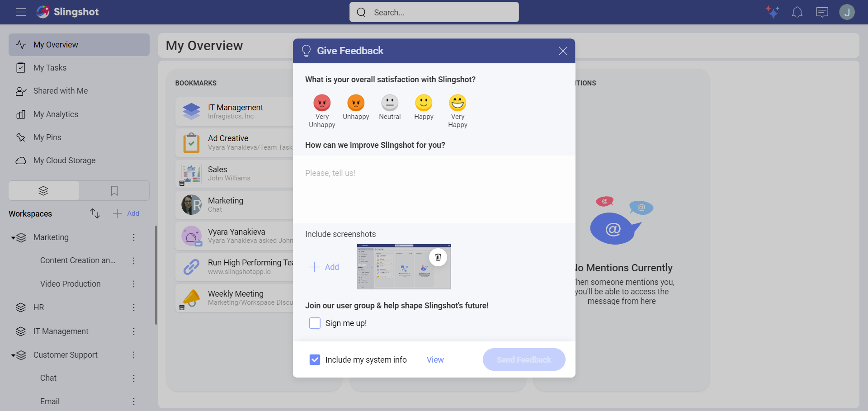The width and height of the screenshot is (868, 411).
Task: Open the Marketing Chat bookmark
Action: (x=234, y=204)
